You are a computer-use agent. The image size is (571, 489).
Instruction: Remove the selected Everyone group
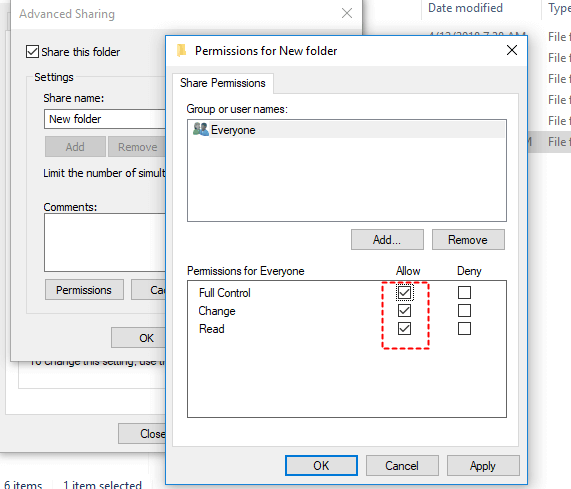point(468,240)
